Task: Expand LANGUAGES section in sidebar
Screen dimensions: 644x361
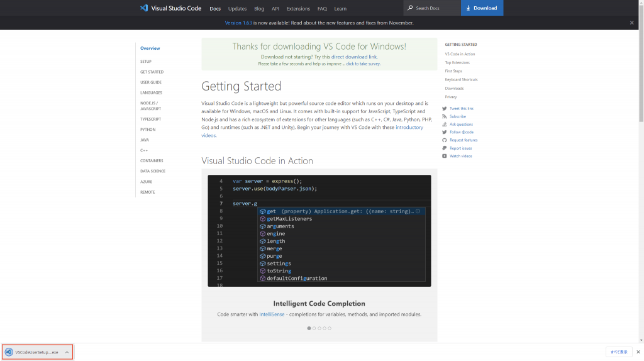Action: (151, 93)
